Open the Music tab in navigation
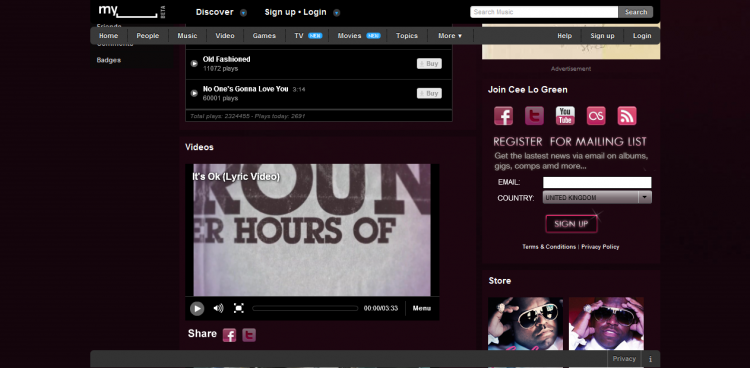Screen dimensions: 750x368 187,36
